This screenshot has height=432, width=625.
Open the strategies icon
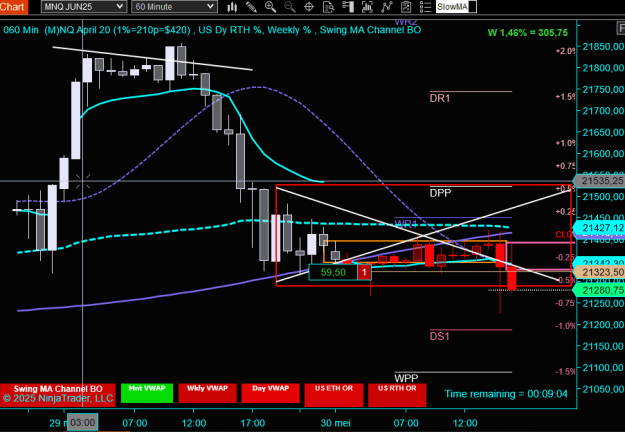click(x=386, y=7)
